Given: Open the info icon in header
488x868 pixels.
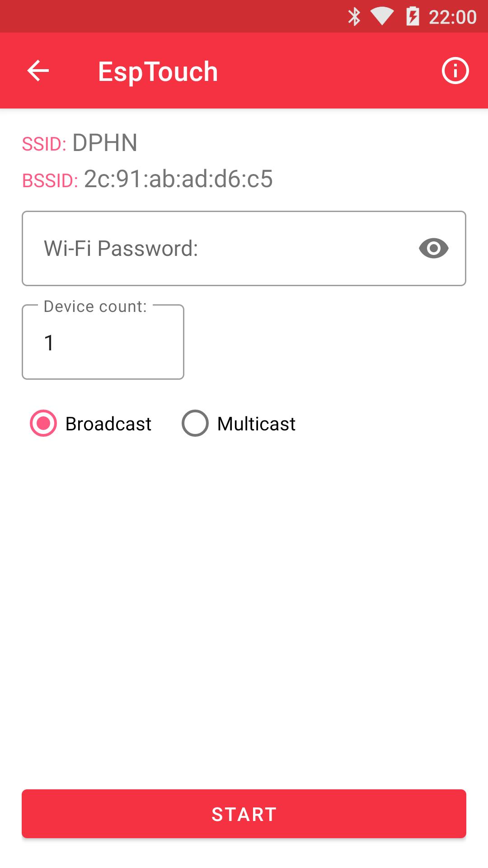Looking at the screenshot, I should pos(455,71).
